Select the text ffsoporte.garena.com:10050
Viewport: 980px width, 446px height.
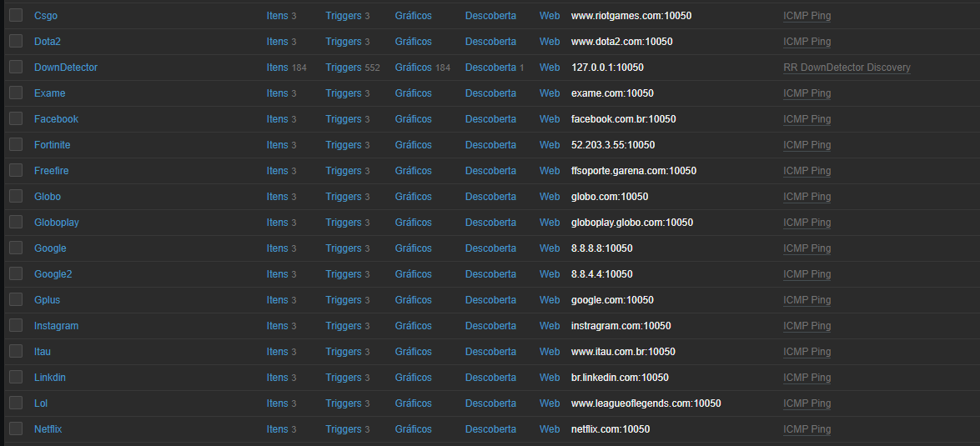pos(634,171)
